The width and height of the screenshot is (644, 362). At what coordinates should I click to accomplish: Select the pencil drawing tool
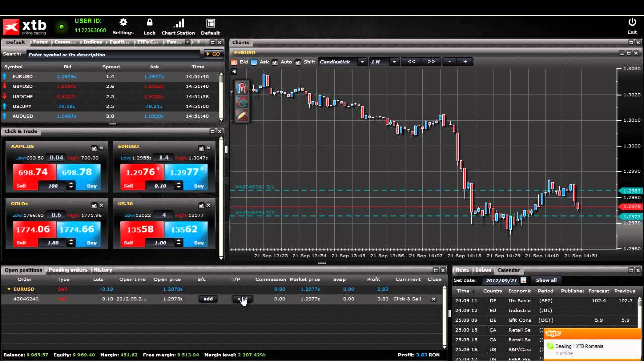[x=242, y=115]
